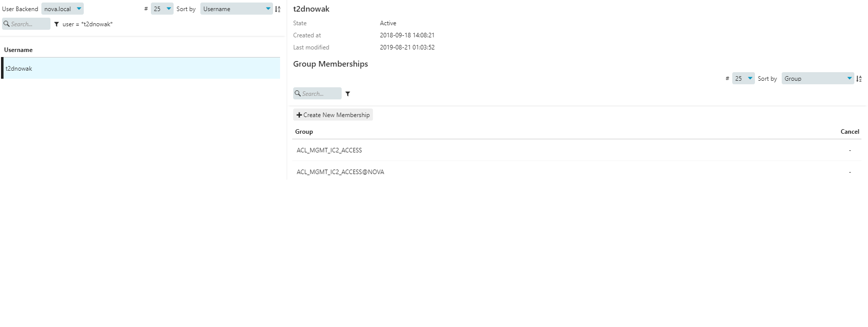Click magnifier icon in memberships search box
Viewport: 868px width, 327px height.
pos(298,93)
